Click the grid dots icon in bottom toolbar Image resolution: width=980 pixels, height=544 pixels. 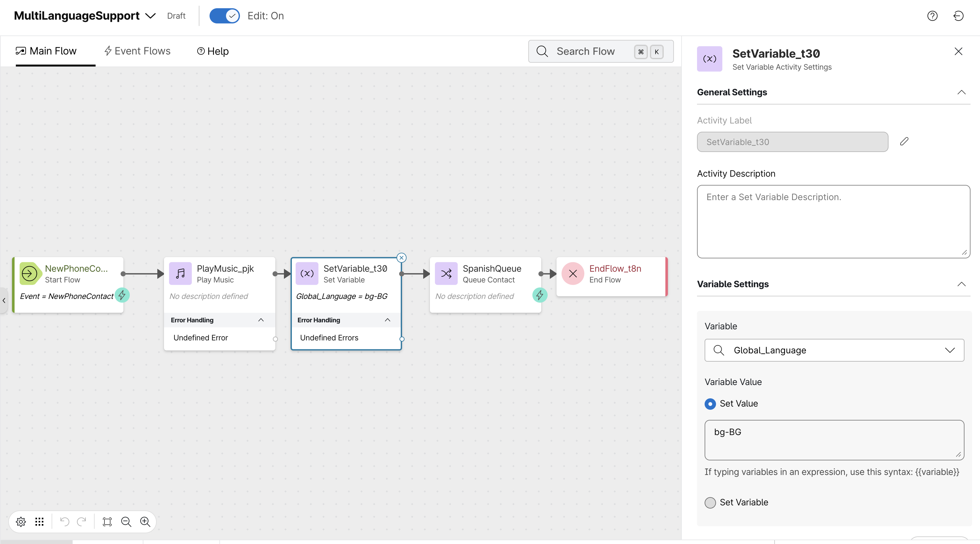pyautogui.click(x=39, y=522)
